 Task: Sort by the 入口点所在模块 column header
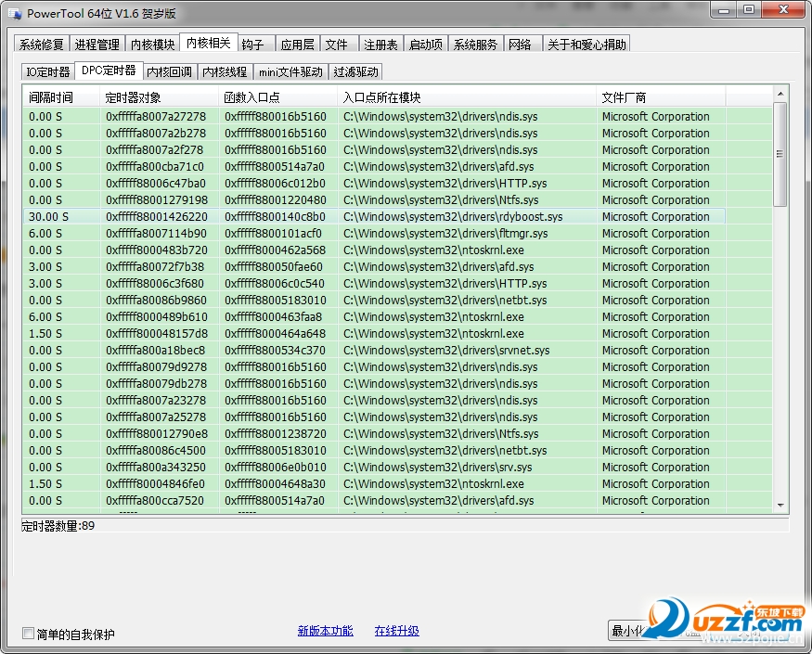point(467,97)
